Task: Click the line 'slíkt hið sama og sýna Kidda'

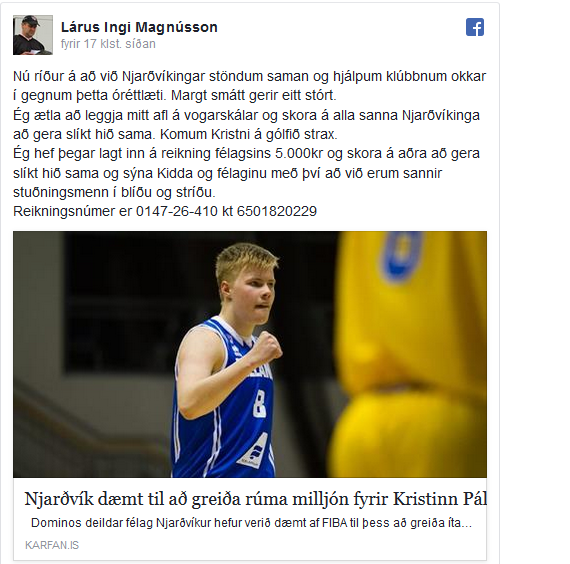Action: tap(228, 173)
